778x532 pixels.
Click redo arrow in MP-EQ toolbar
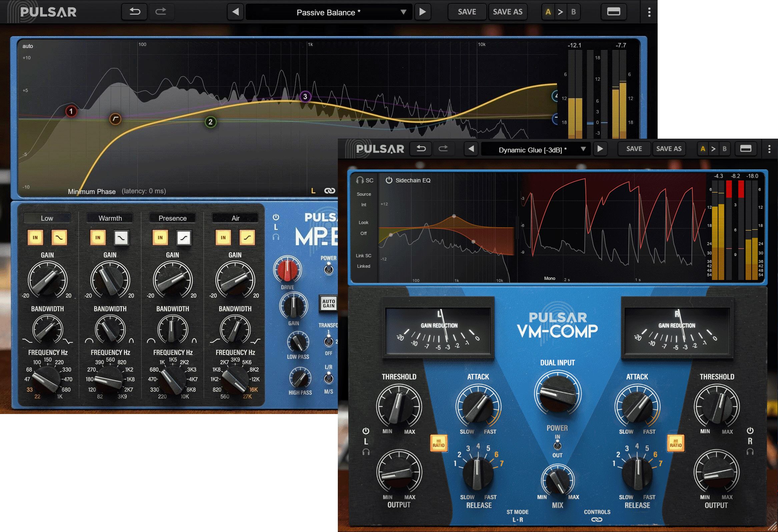(x=161, y=12)
